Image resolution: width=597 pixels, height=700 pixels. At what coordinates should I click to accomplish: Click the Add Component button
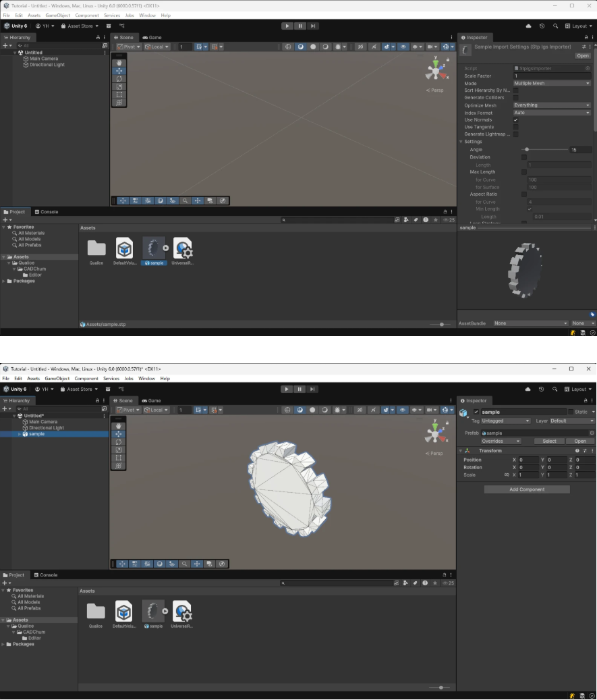click(x=527, y=490)
